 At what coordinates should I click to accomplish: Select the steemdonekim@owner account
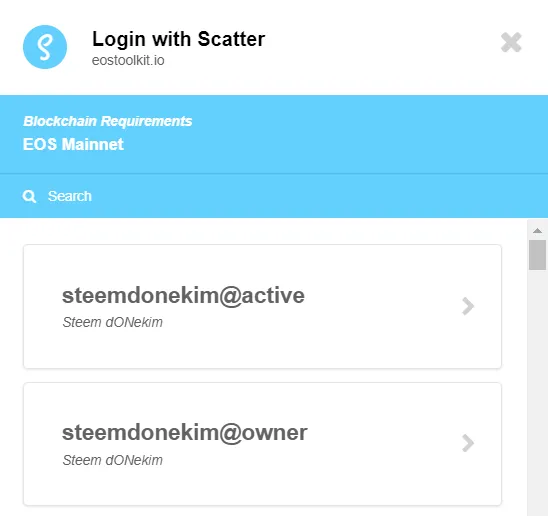coord(262,444)
